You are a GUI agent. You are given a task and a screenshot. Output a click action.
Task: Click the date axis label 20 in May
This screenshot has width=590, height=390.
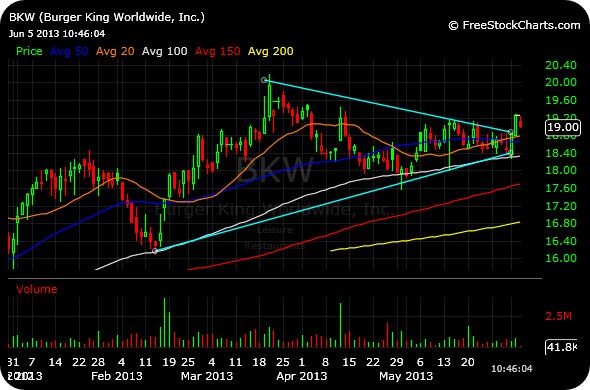click(x=467, y=362)
